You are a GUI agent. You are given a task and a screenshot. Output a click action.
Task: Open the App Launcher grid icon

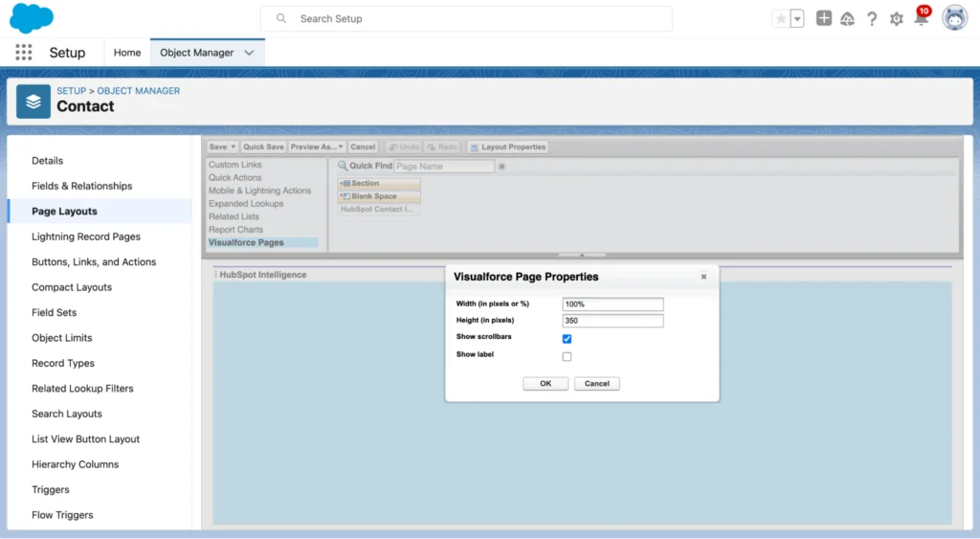pos(24,53)
